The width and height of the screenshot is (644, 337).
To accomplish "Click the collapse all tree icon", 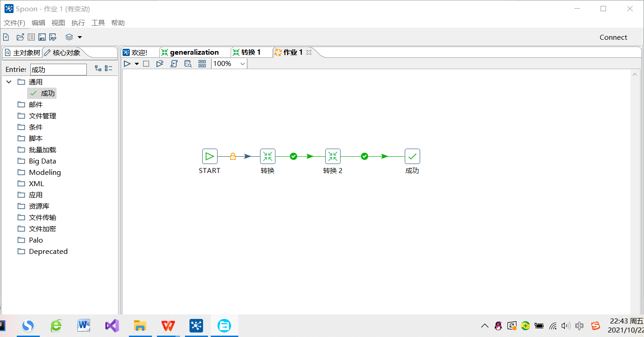I will (109, 68).
